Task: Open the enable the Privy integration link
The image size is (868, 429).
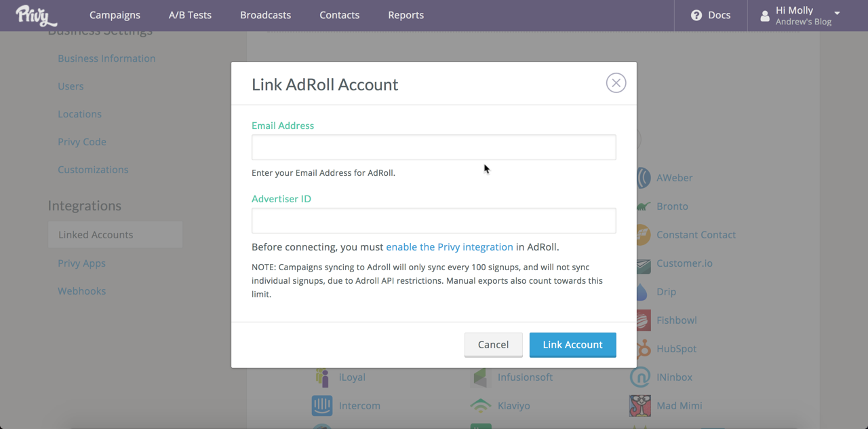Action: point(449,247)
